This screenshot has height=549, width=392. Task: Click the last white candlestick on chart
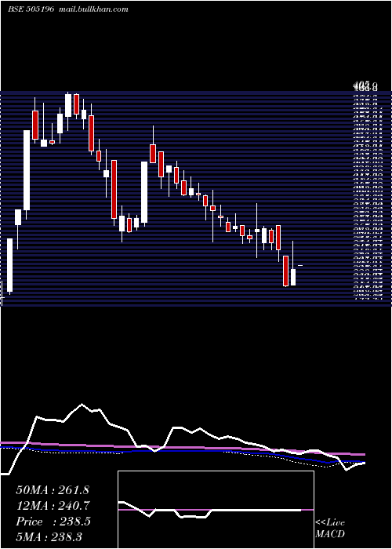[x=293, y=277]
